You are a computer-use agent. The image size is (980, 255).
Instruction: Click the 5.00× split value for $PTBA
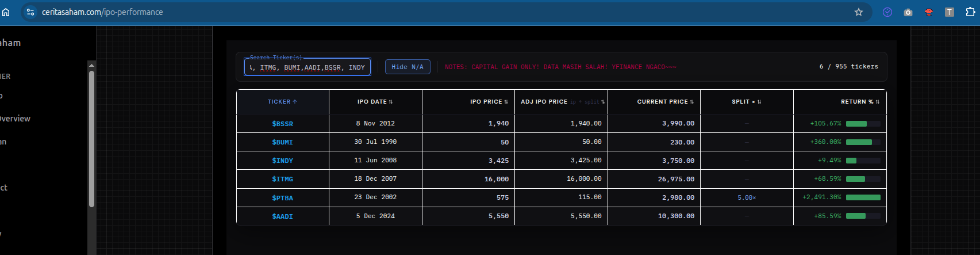[x=747, y=197]
